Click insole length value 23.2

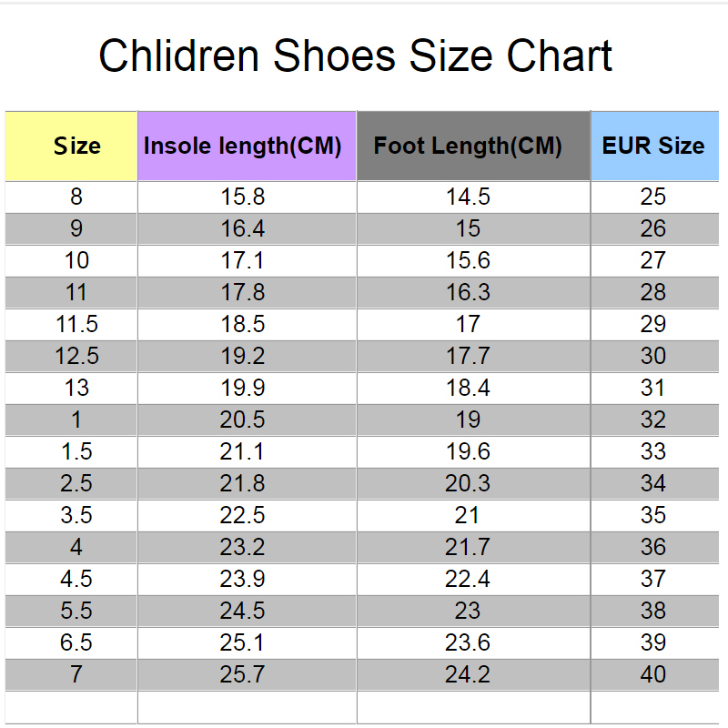[243, 547]
